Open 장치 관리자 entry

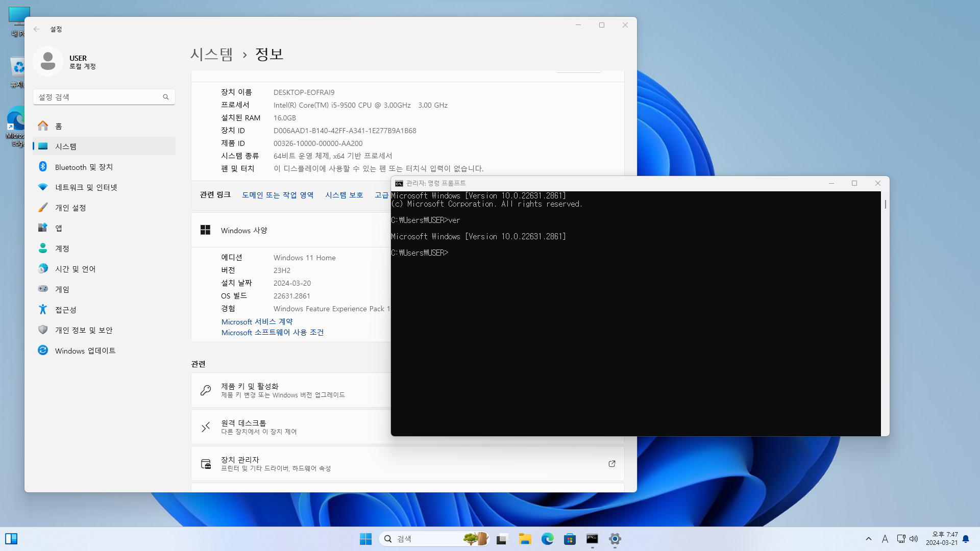pos(408,464)
